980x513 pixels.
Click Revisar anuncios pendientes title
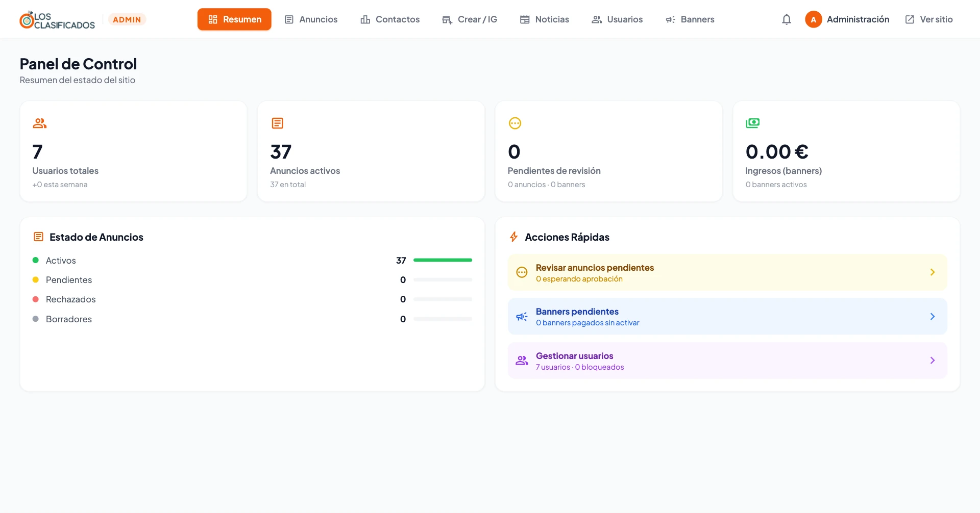[595, 268]
